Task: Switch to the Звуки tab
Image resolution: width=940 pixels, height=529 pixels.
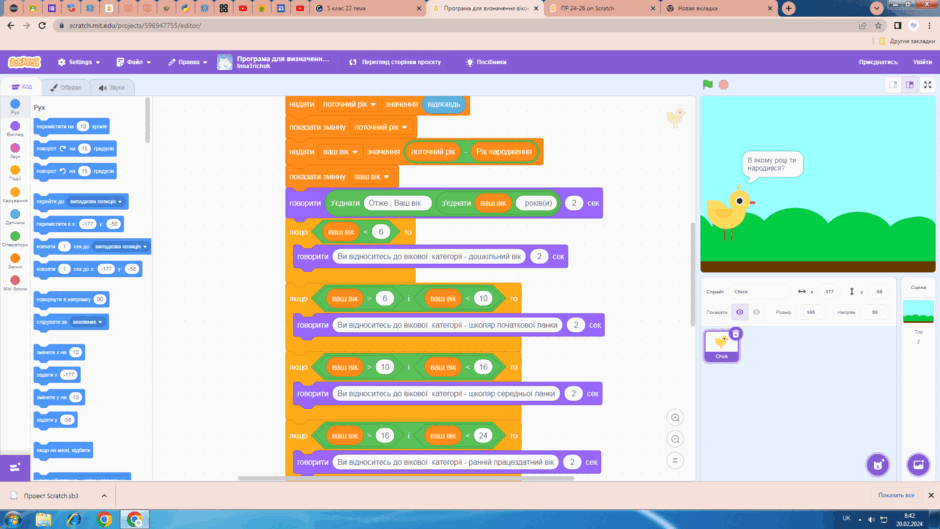Action: pos(112,88)
